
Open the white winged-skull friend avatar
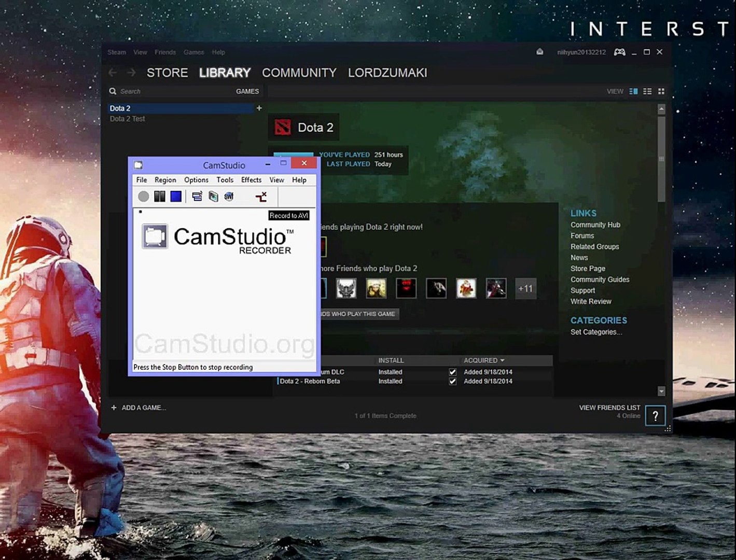[x=346, y=289]
